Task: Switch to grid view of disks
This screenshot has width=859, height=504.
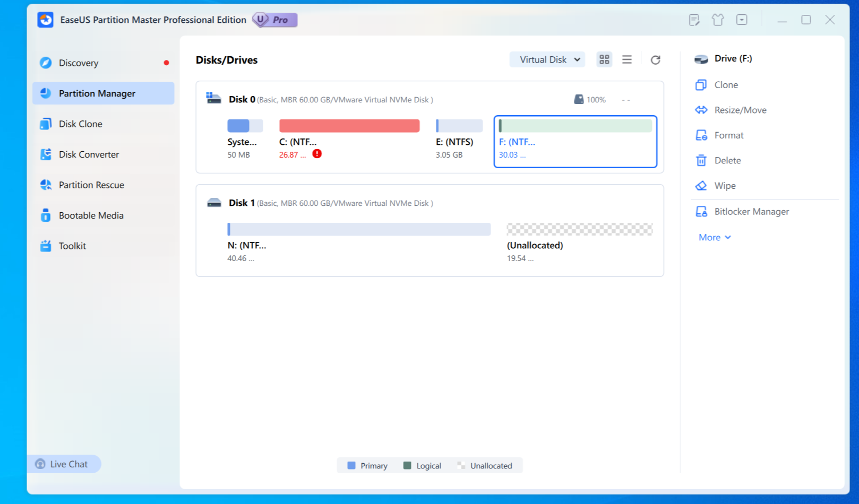Action: (x=604, y=59)
